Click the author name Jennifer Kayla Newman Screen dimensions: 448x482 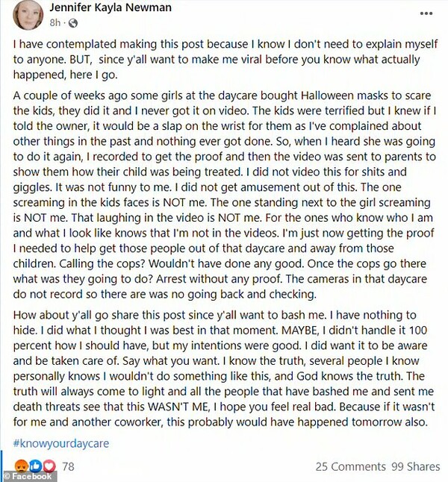[111, 7]
